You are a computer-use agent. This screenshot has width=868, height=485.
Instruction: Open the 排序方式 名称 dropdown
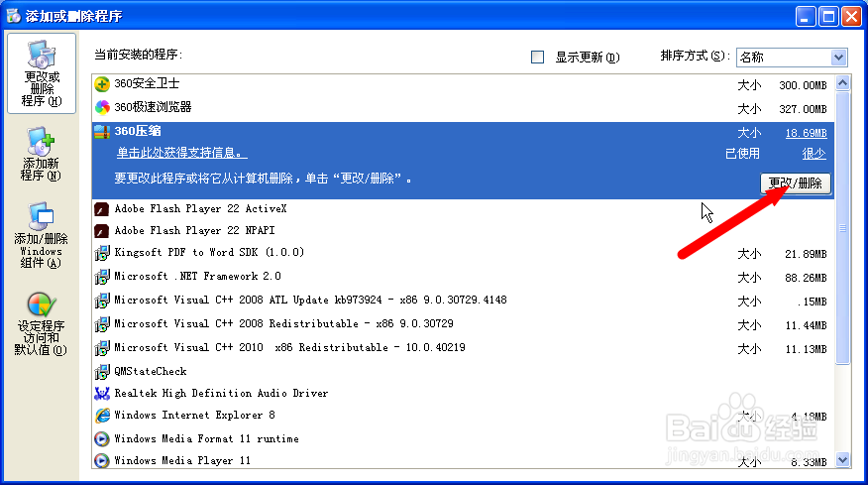(x=792, y=58)
